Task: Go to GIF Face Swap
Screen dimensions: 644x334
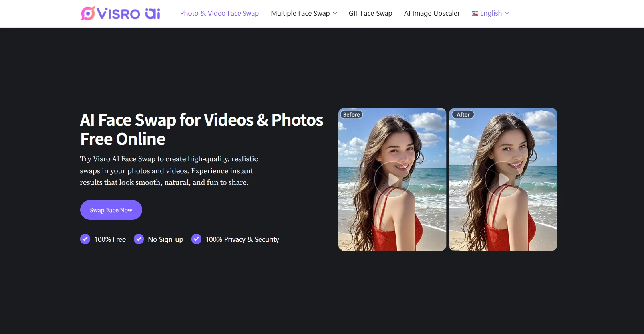Action: [370, 14]
